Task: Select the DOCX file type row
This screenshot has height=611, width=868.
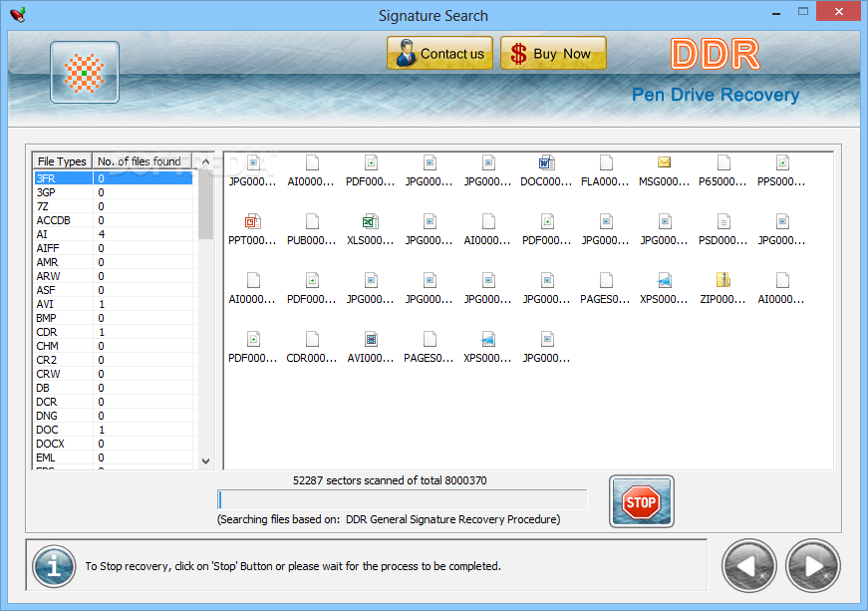Action: 114,444
